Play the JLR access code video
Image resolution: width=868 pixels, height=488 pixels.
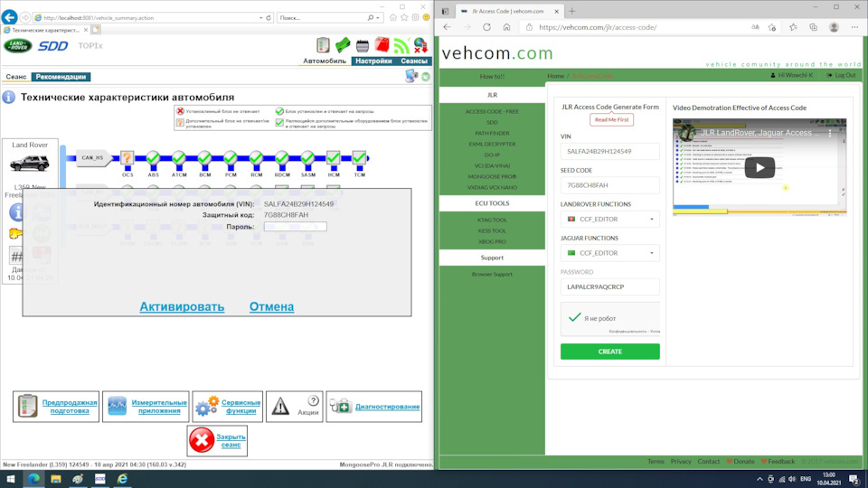point(759,168)
